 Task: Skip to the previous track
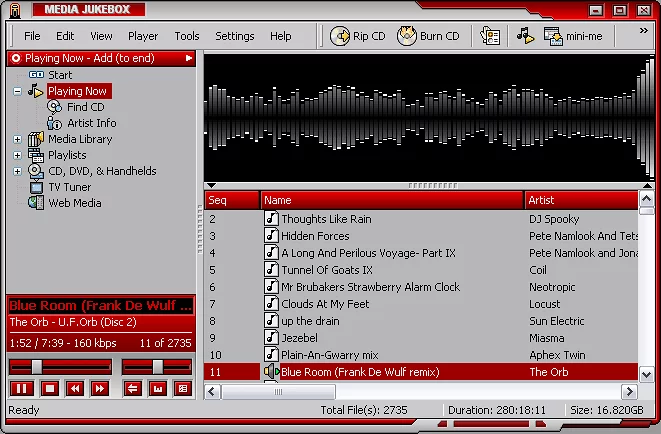(74, 388)
